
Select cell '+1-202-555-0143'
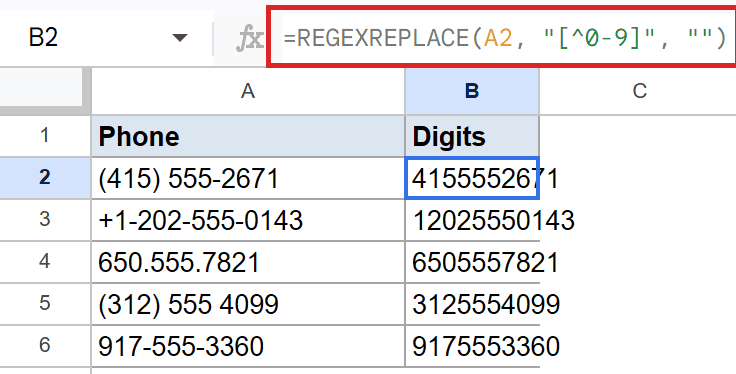248,220
